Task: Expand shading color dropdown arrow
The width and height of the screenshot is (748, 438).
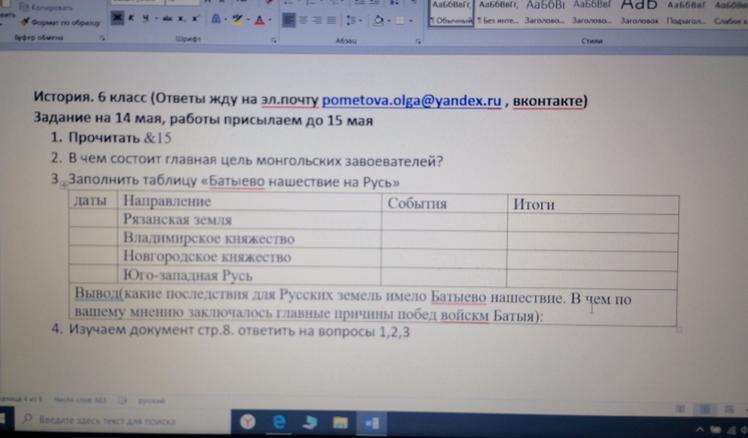Action: click(x=389, y=21)
